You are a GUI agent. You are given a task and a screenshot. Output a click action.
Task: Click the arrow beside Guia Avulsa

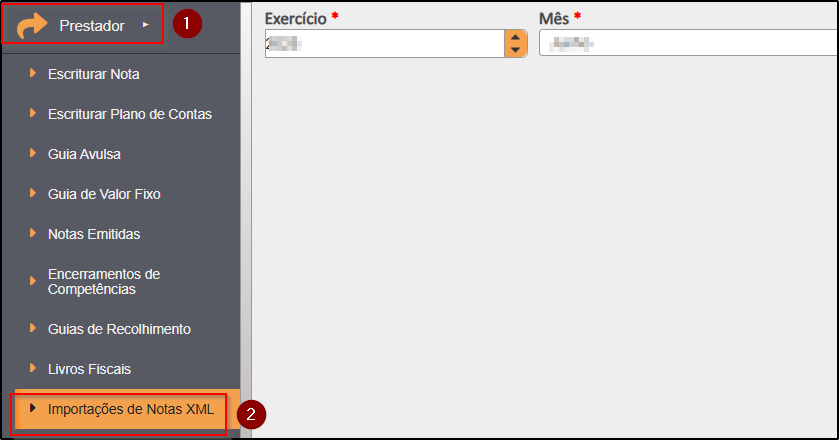[x=33, y=153]
